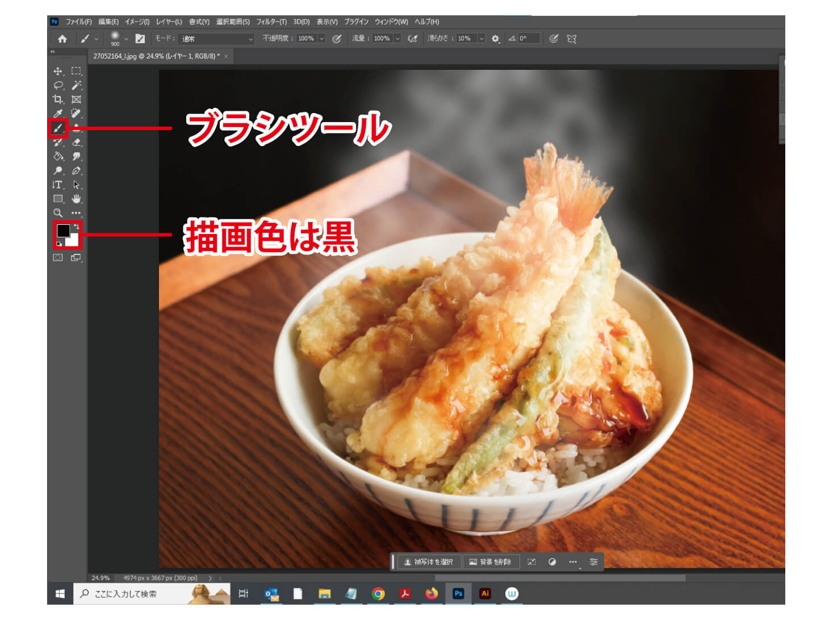Select the Pen tool
829x644 pixels.
click(76, 170)
